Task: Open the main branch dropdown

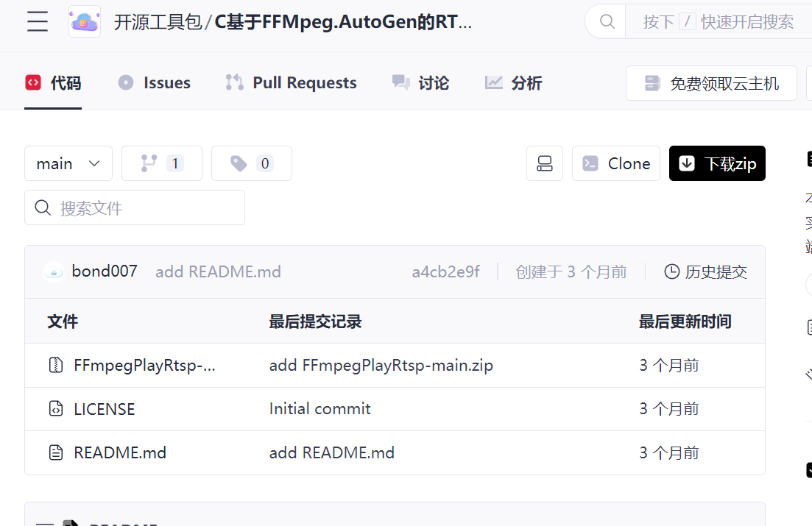Action: click(68, 163)
